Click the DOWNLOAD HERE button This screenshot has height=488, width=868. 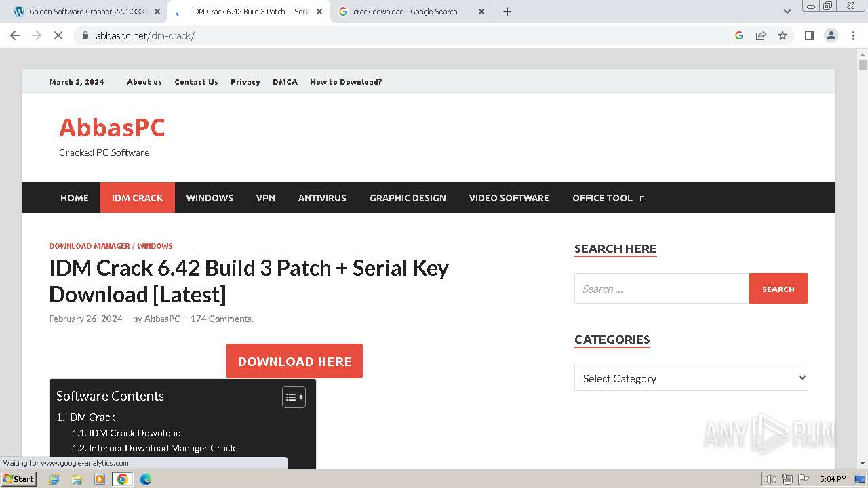(294, 361)
